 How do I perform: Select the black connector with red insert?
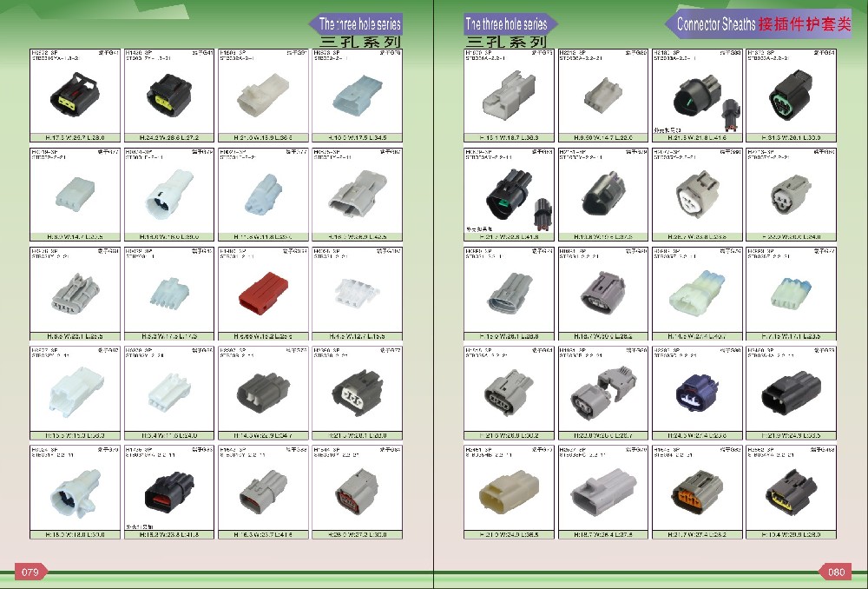[169, 491]
